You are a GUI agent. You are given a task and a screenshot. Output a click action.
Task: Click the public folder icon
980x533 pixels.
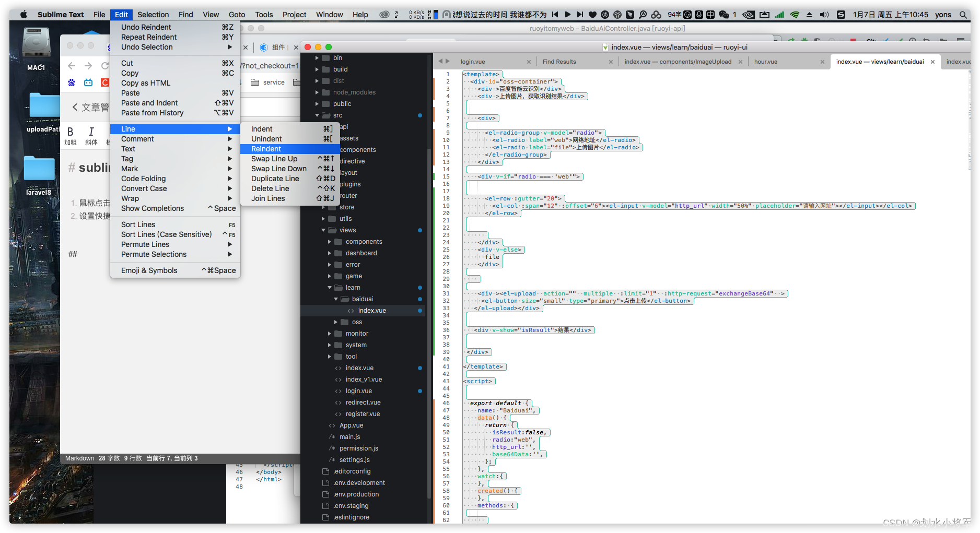click(325, 104)
